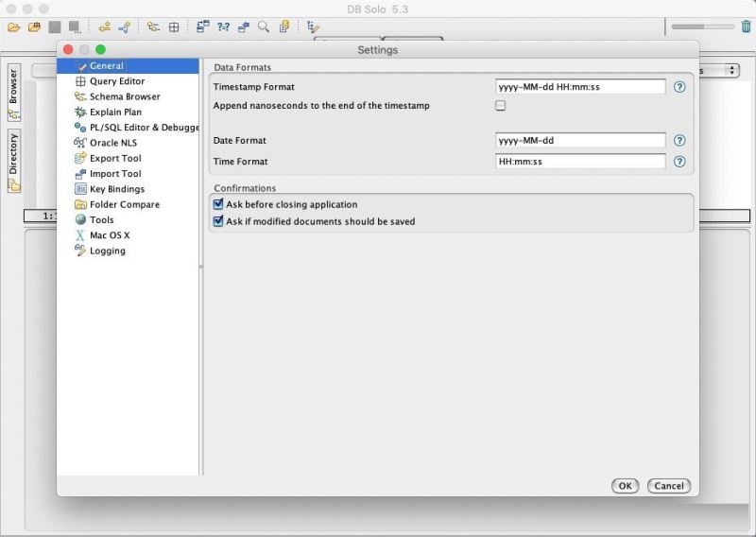Open the query editor grid toolbar icon
The image size is (756, 537).
[x=174, y=27]
